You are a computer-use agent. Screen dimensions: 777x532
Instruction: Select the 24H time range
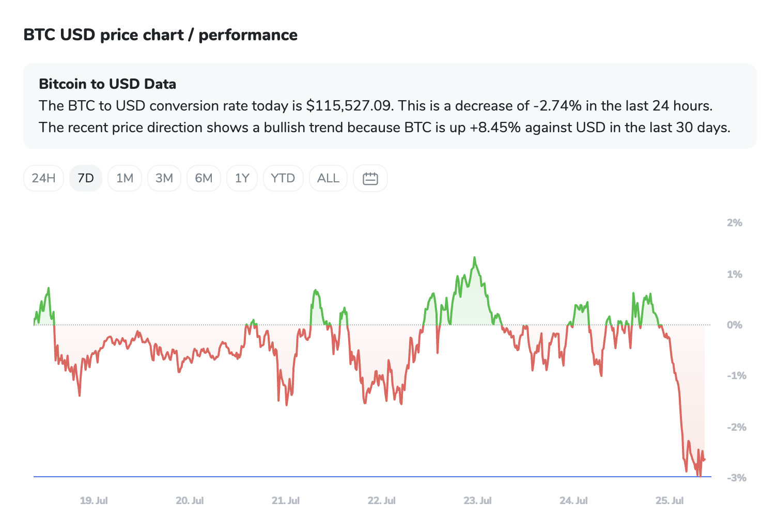pos(43,178)
